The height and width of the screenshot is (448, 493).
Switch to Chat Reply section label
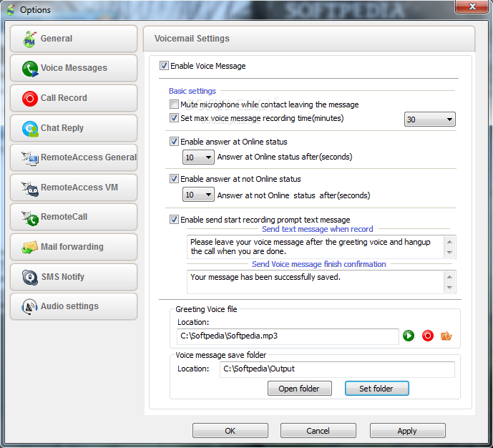point(62,128)
